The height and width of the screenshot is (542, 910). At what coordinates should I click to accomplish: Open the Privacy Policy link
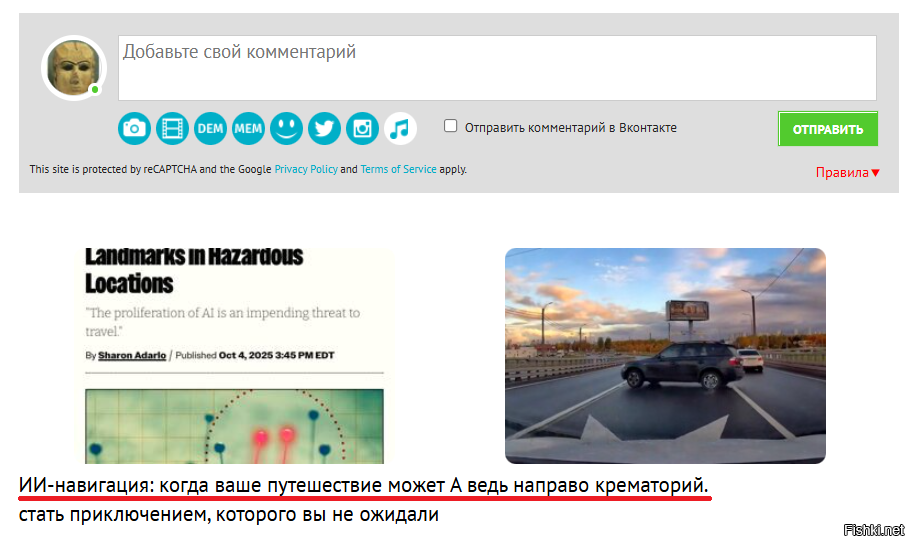click(306, 170)
